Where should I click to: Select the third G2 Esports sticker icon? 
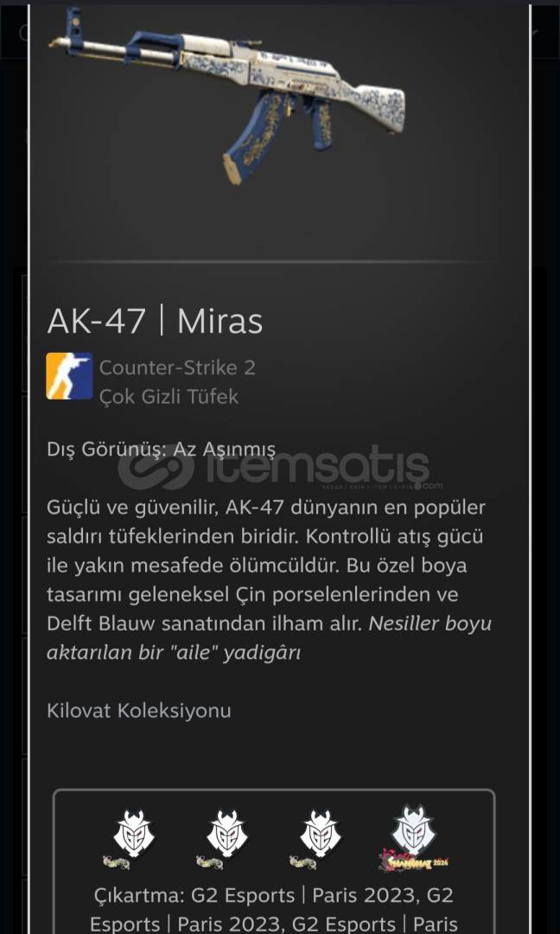click(318, 839)
